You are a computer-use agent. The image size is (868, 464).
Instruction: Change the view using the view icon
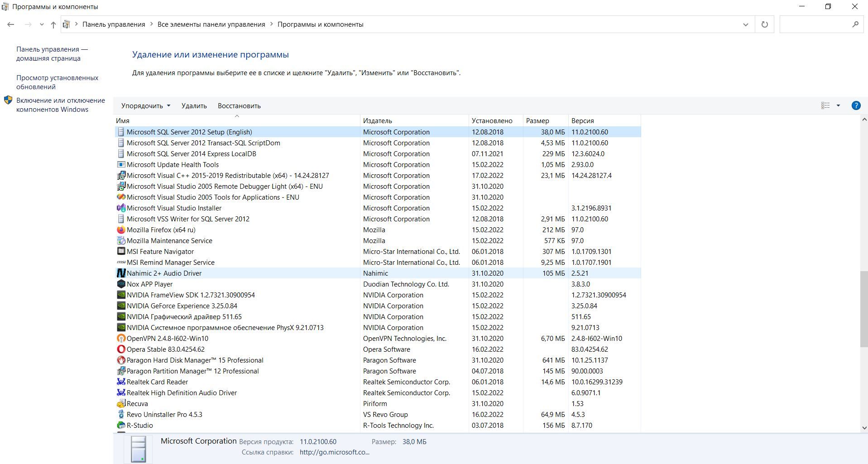[x=825, y=105]
